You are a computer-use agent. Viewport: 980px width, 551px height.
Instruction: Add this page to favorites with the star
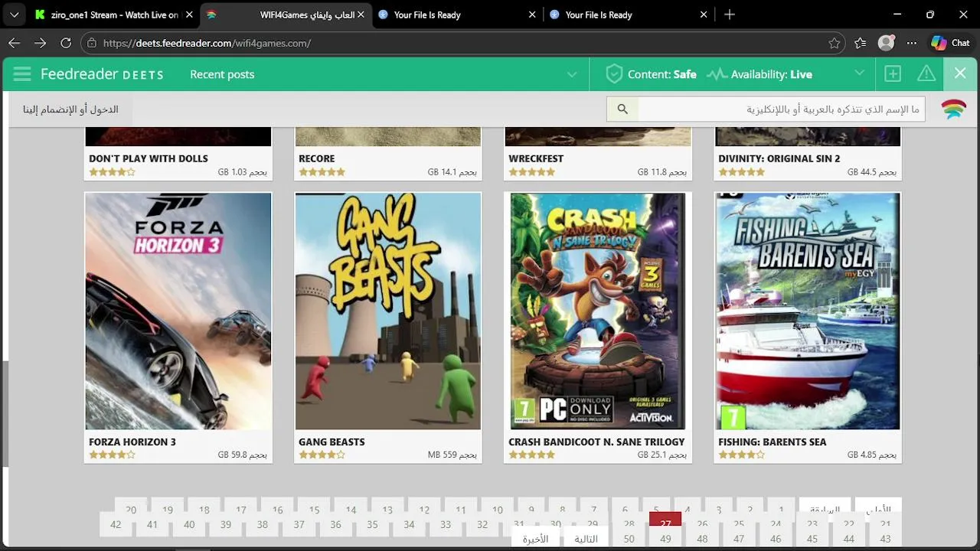click(x=835, y=43)
